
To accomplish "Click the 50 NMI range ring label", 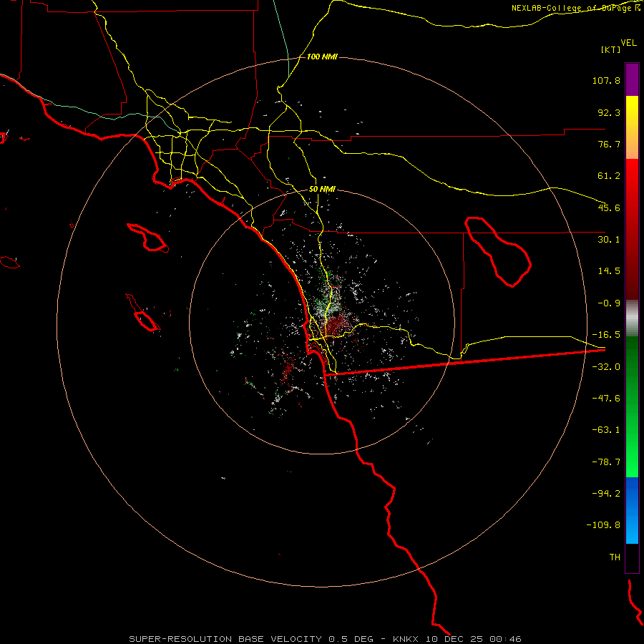I will pos(322,190).
